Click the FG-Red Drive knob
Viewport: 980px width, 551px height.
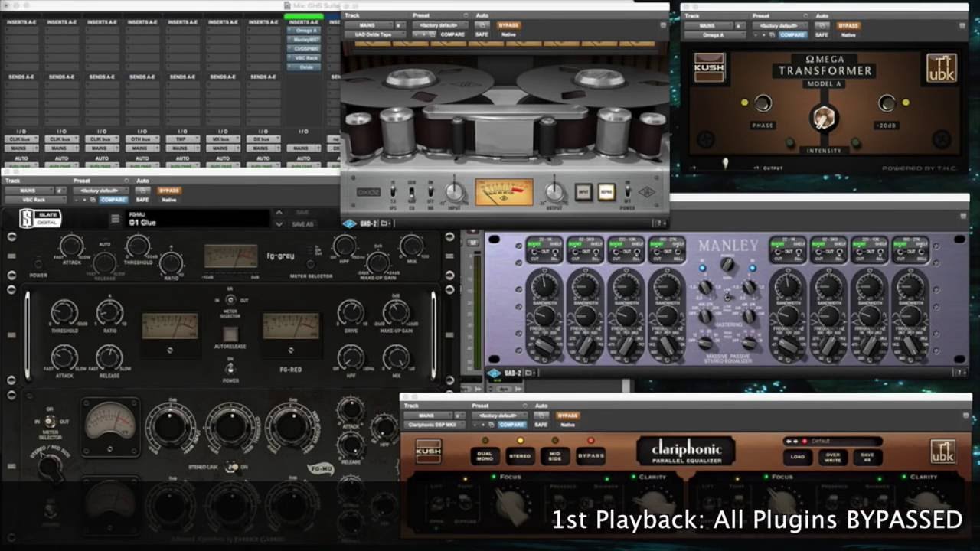click(x=351, y=311)
